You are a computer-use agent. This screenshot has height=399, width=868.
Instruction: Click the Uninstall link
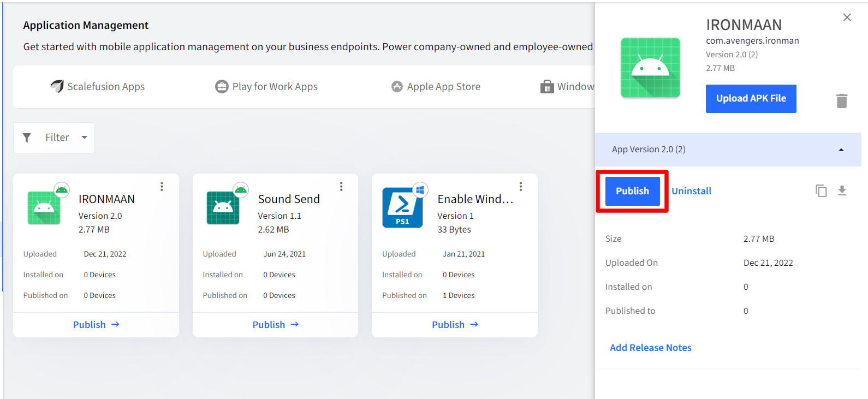click(691, 191)
